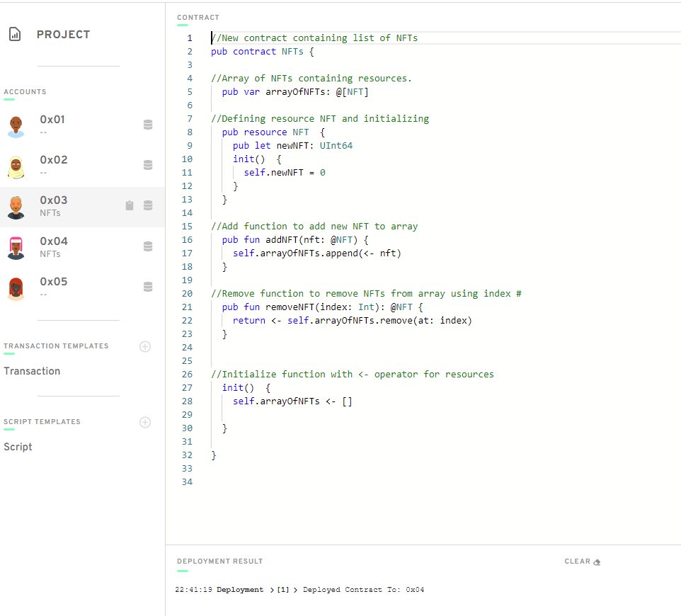
Task: Click storage database icon for 0x04
Action: [148, 246]
